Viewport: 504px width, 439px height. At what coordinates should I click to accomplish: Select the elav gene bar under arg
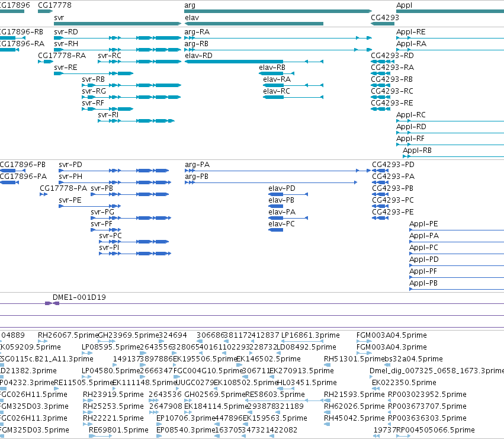(x=254, y=24)
